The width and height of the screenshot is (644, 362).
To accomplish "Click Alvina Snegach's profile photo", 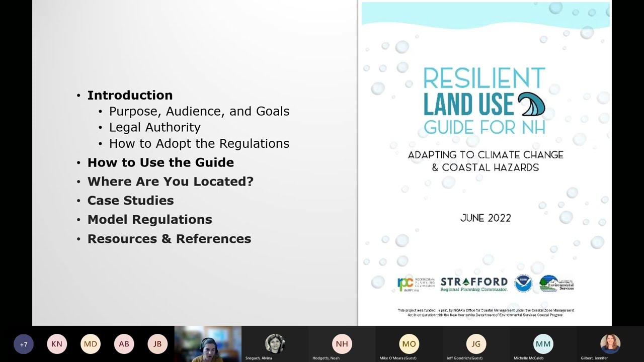I will (x=275, y=343).
